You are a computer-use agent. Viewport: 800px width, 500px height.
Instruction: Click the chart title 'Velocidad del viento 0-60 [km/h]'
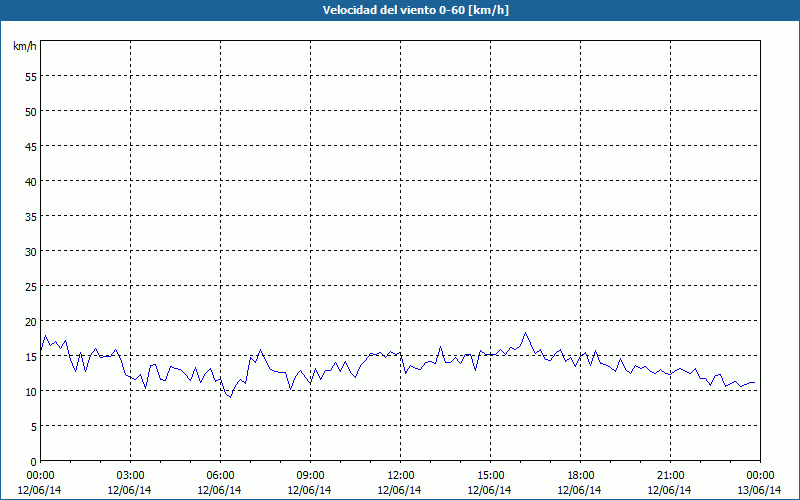415,10
